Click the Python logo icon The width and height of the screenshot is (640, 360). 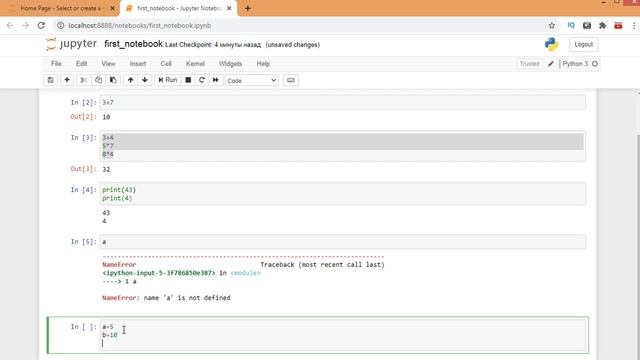(x=551, y=44)
